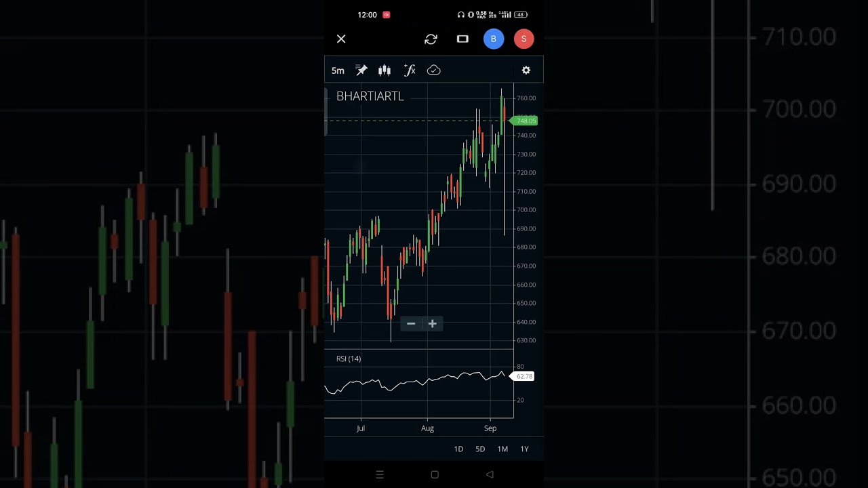Viewport: 868px width, 488px height.
Task: Tap the red S sell button
Action: (524, 39)
